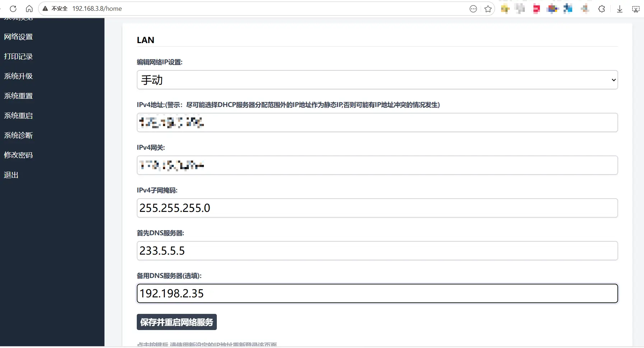The height and width of the screenshot is (348, 644).
Task: Click the browser refresh icon
Action: (x=13, y=9)
